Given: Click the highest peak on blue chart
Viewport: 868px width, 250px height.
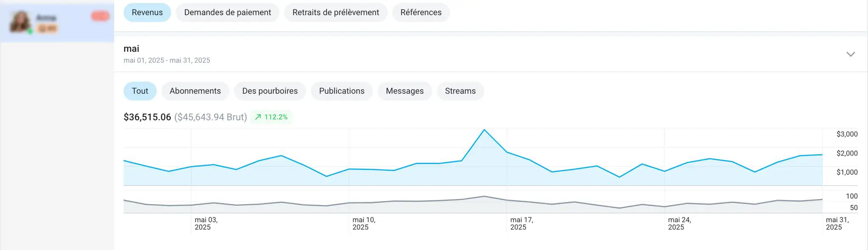Looking at the screenshot, I should coord(484,130).
